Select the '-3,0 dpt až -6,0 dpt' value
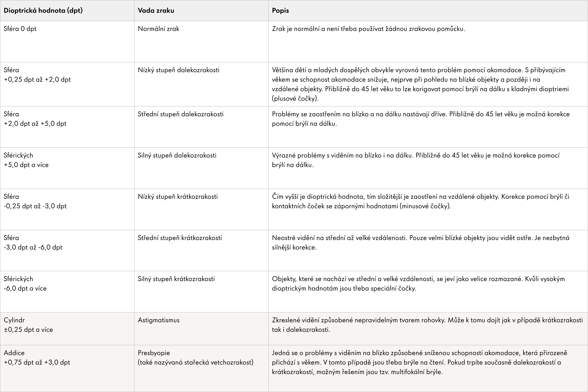Screen dimensions: 588x392 33,247
